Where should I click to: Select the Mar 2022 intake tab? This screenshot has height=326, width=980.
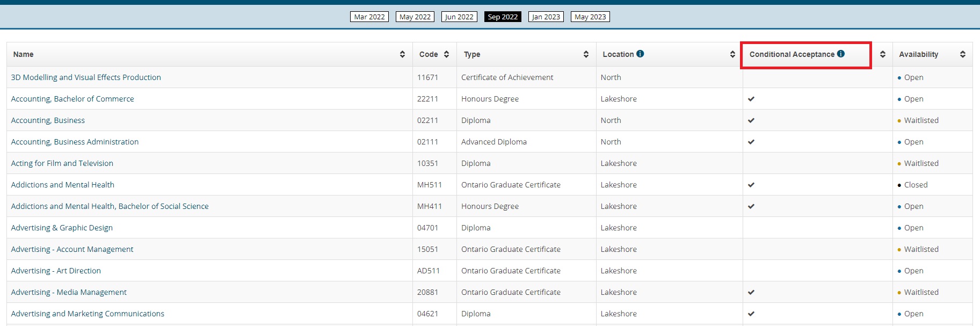point(369,17)
